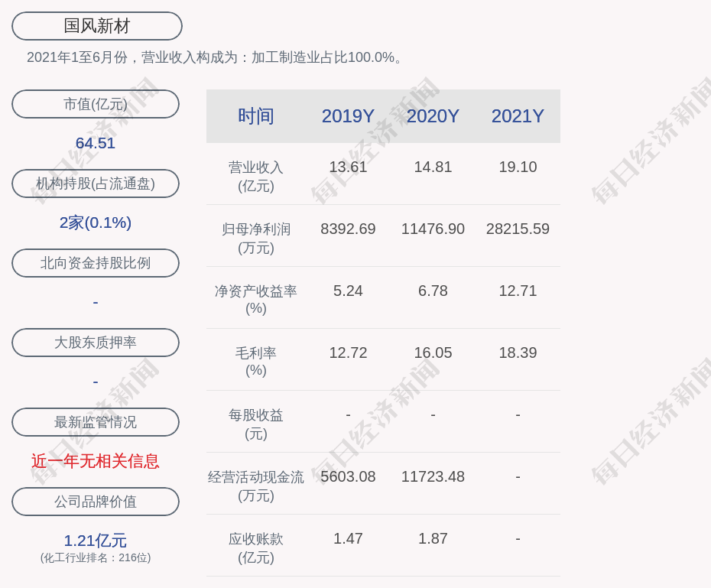The image size is (711, 588).
Task: Select the 2021Y net profit value 28215.59
Action: [518, 229]
